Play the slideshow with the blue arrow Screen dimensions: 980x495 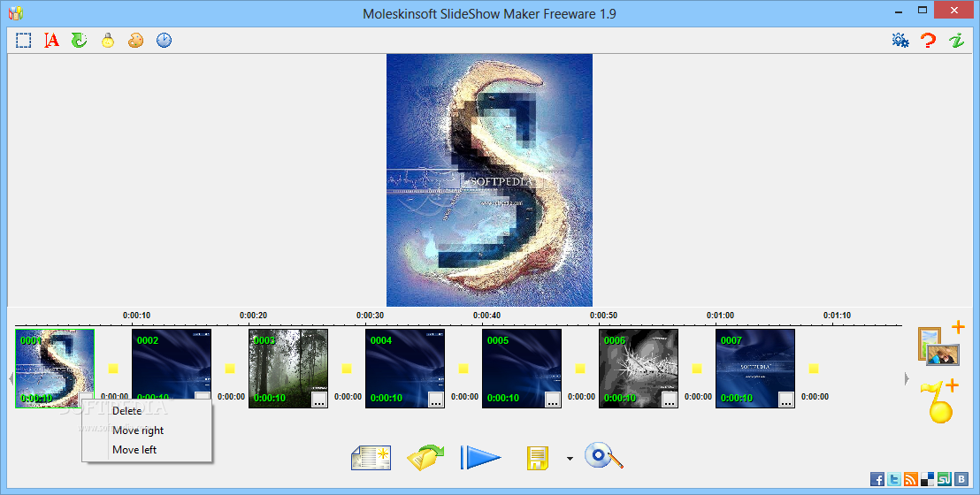pos(480,458)
